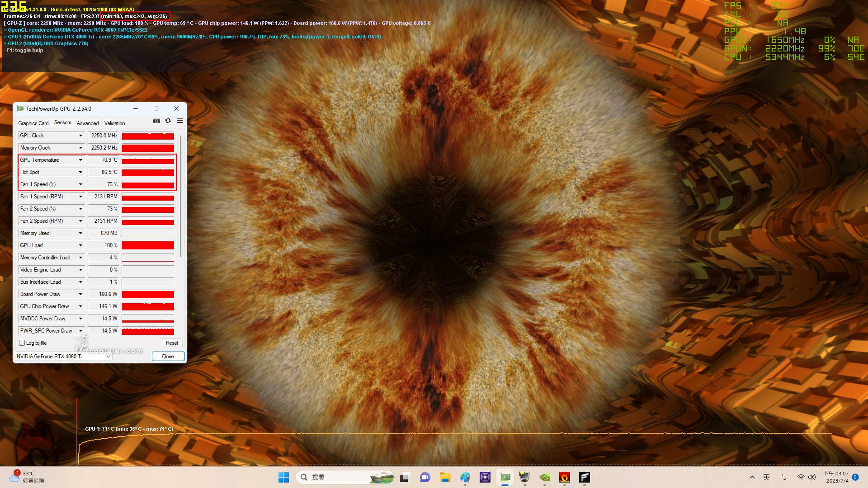Click the Reset button in GPU-Z
868x488 pixels.
[x=172, y=343]
